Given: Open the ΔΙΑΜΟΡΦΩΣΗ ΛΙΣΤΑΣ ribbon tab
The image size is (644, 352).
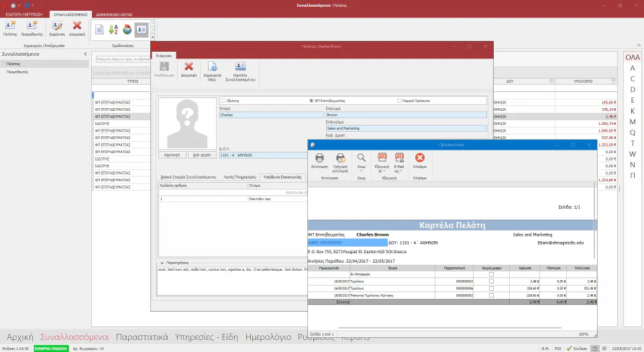Looking at the screenshot, I should point(114,14).
